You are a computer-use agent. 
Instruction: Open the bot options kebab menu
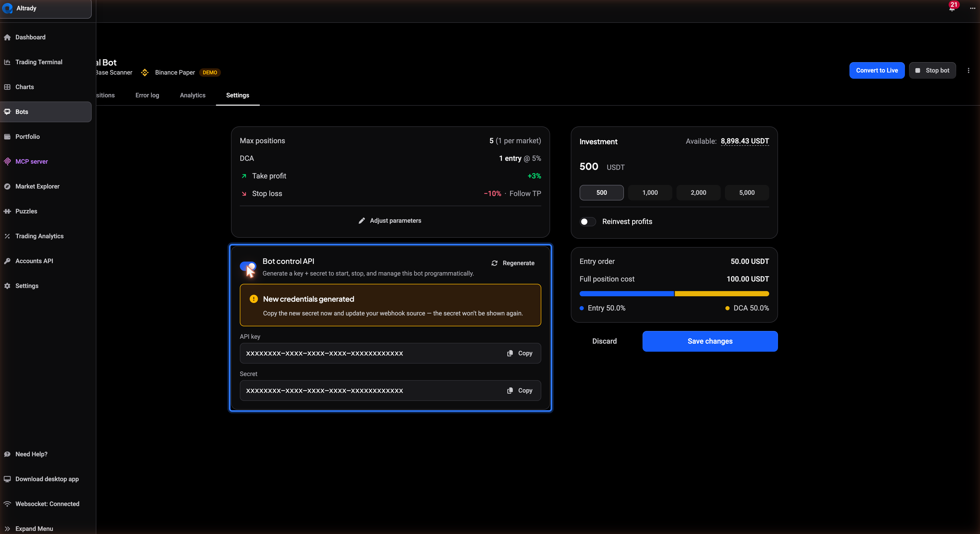coord(969,70)
